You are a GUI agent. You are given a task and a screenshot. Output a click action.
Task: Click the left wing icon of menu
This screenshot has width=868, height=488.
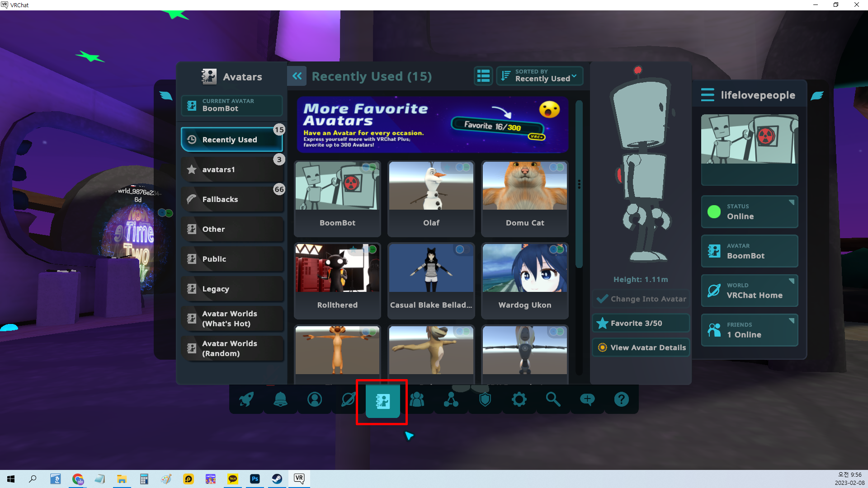coord(166,95)
